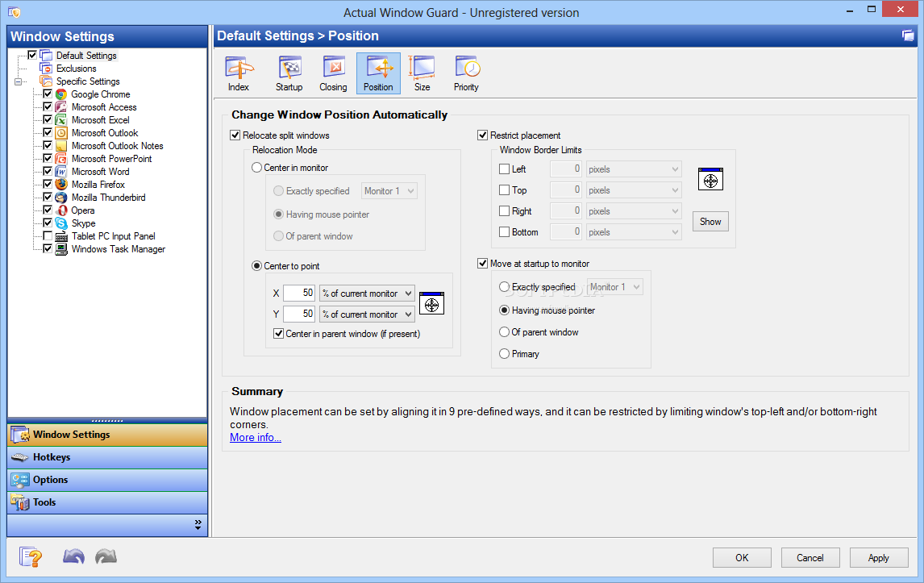The width and height of the screenshot is (924, 583).
Task: Open the Window Settings sidebar section
Action: pyautogui.click(x=107, y=435)
